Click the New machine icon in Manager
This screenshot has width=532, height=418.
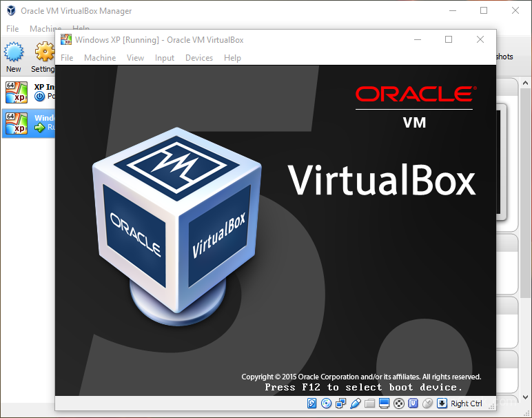coord(14,52)
